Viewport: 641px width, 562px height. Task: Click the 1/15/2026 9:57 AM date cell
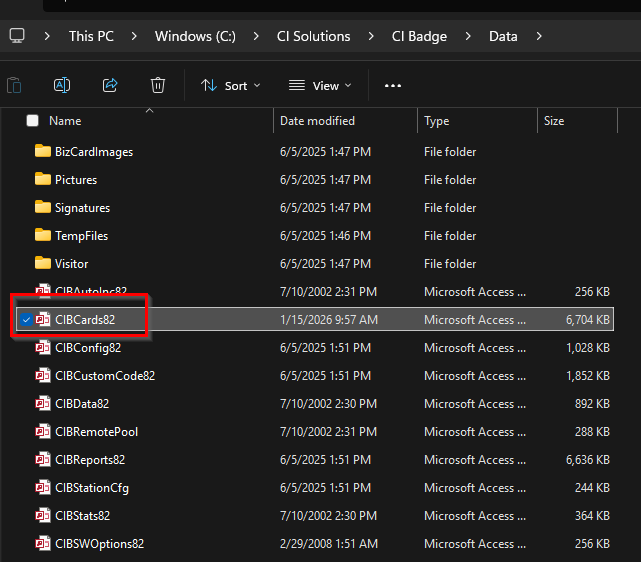tap(329, 320)
